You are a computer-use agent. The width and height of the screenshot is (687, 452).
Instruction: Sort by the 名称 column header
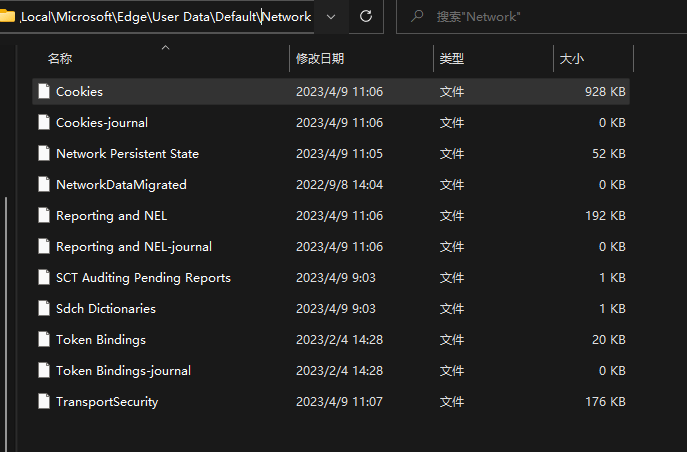[x=60, y=58]
